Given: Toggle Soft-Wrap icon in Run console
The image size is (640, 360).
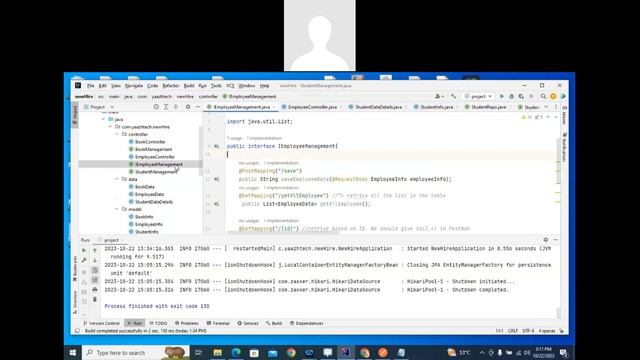Looking at the screenshot, I should 95,270.
